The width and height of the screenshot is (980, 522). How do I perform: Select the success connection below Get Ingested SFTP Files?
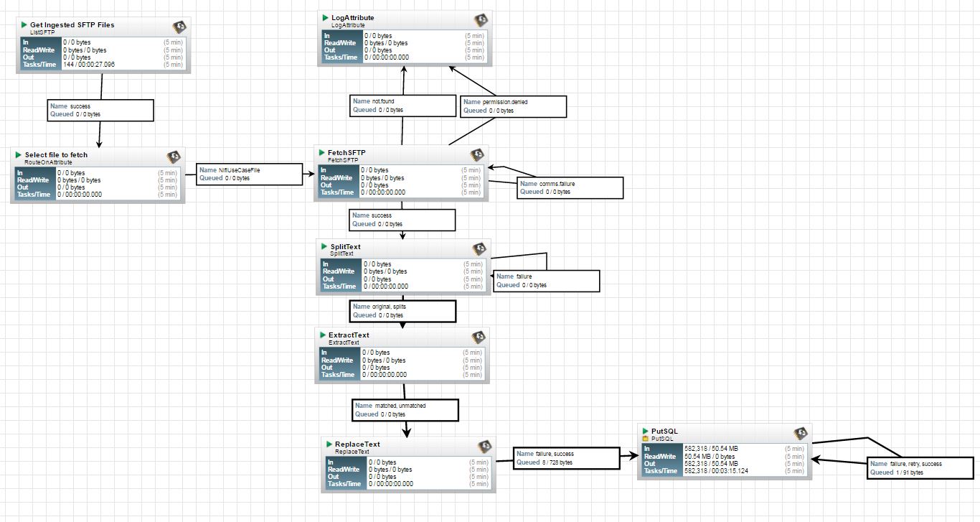(x=100, y=110)
